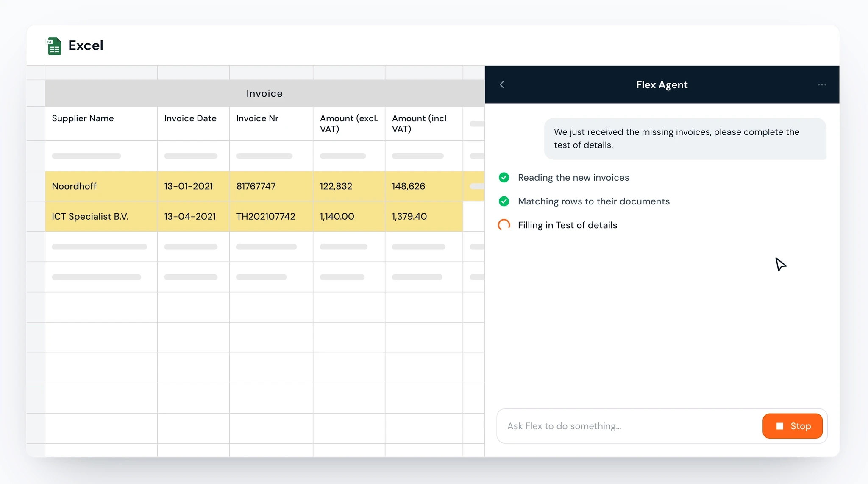The height and width of the screenshot is (484, 868).
Task: Click the Filling in Test of details step
Action: tap(568, 225)
